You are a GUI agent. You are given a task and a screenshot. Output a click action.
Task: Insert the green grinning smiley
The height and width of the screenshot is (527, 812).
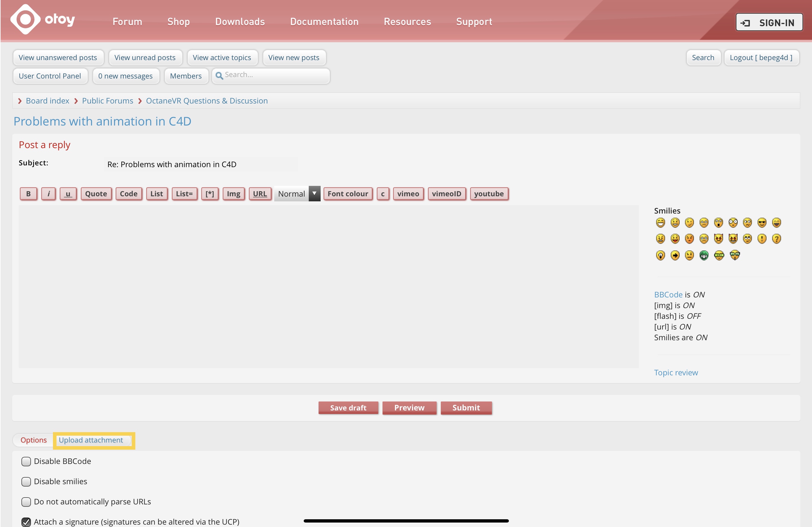704,255
